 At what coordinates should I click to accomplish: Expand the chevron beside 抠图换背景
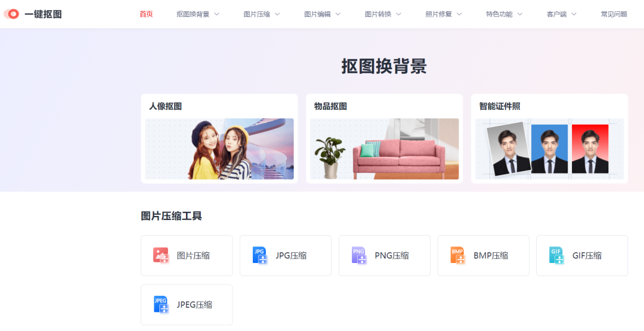point(216,14)
